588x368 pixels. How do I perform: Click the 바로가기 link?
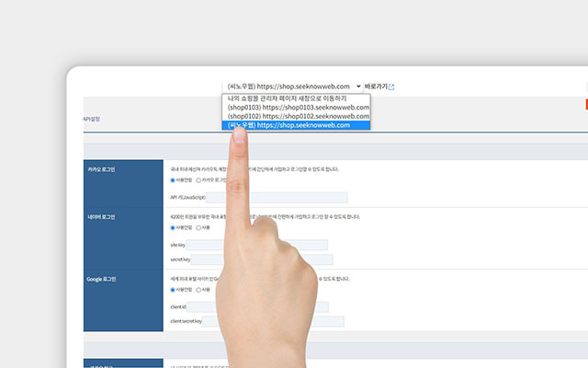(376, 87)
